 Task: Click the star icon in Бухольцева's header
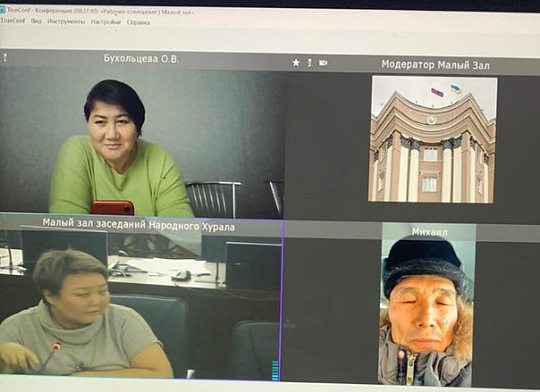(x=295, y=63)
